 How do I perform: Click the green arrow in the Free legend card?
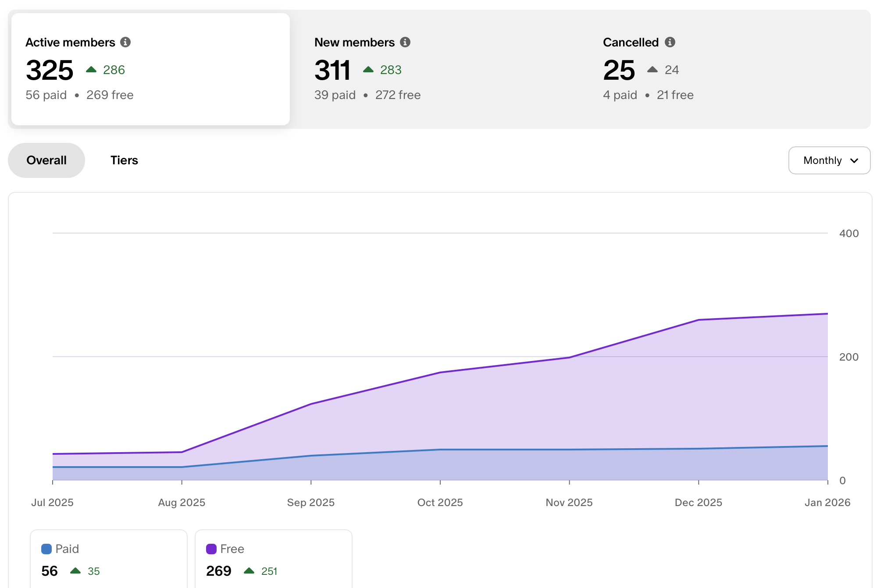pyautogui.click(x=250, y=571)
